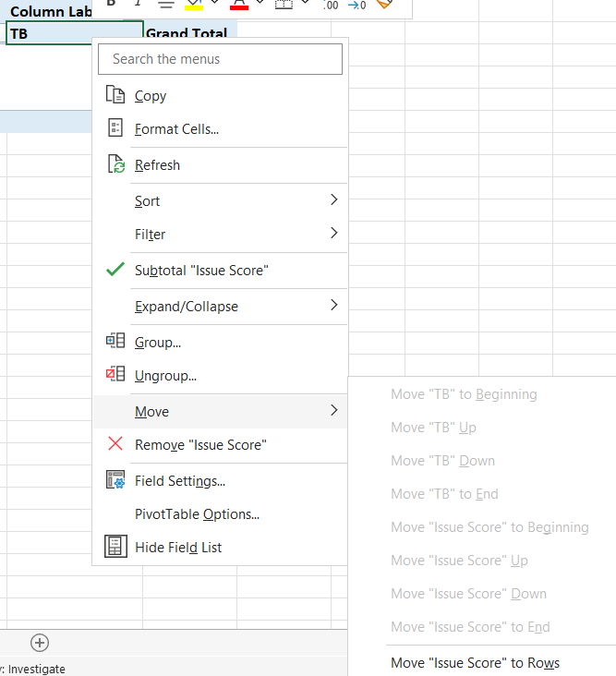Open Format Cells... from context menu

pyautogui.click(x=221, y=129)
